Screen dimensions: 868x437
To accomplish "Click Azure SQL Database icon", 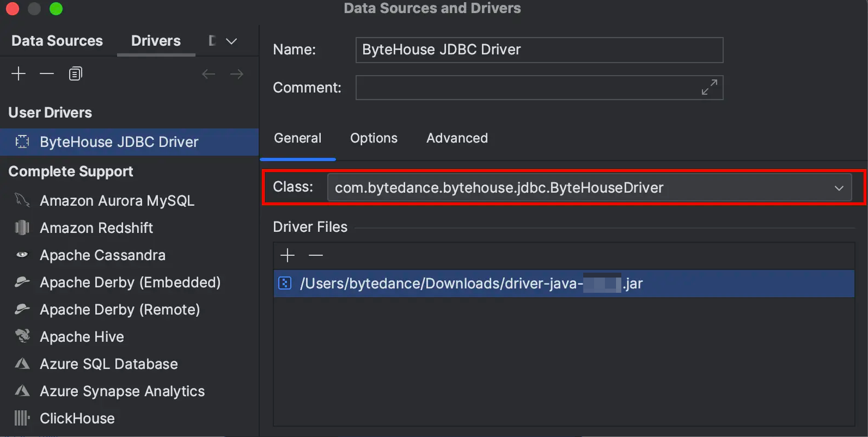I will (22, 364).
